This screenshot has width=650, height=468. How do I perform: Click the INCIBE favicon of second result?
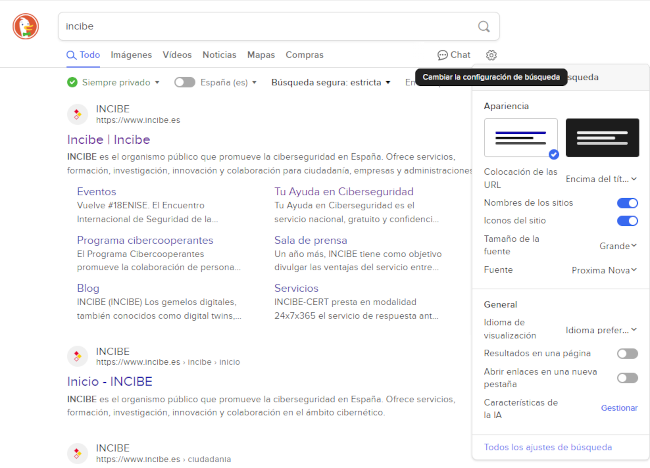(77, 355)
